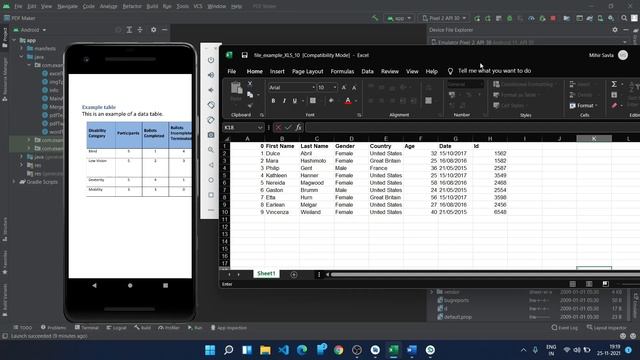Viewport: 640px width, 360px height.
Task: Click project panel settings gear icon
Action: [x=153, y=30]
